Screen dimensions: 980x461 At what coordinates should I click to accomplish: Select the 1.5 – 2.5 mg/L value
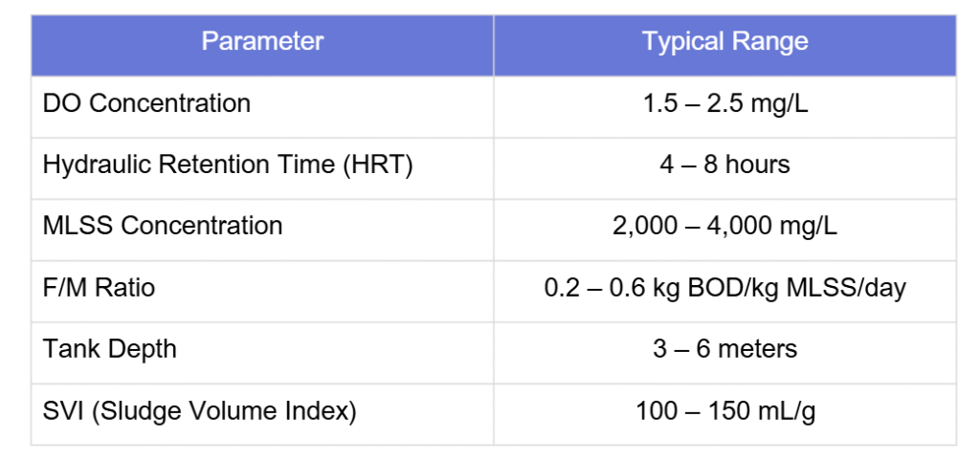pyautogui.click(x=725, y=103)
